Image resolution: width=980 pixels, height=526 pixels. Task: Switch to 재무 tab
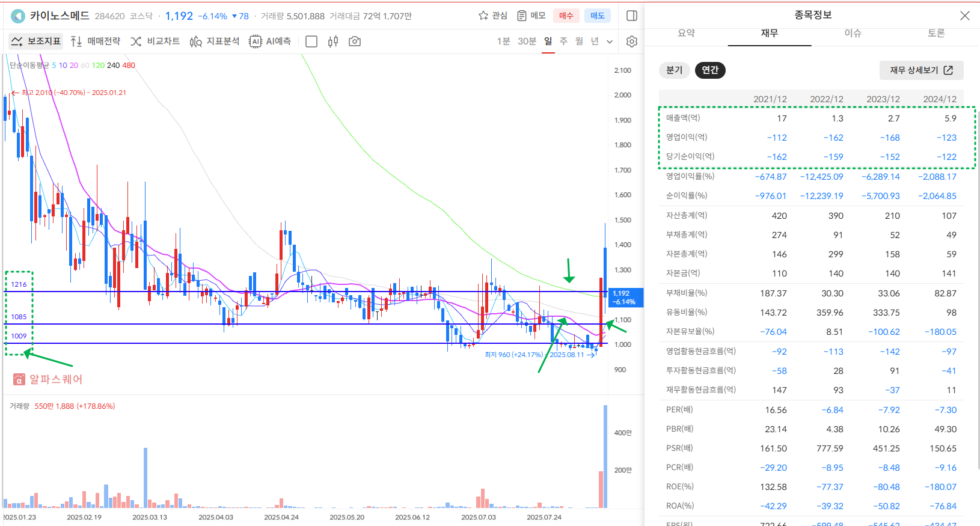tap(770, 34)
